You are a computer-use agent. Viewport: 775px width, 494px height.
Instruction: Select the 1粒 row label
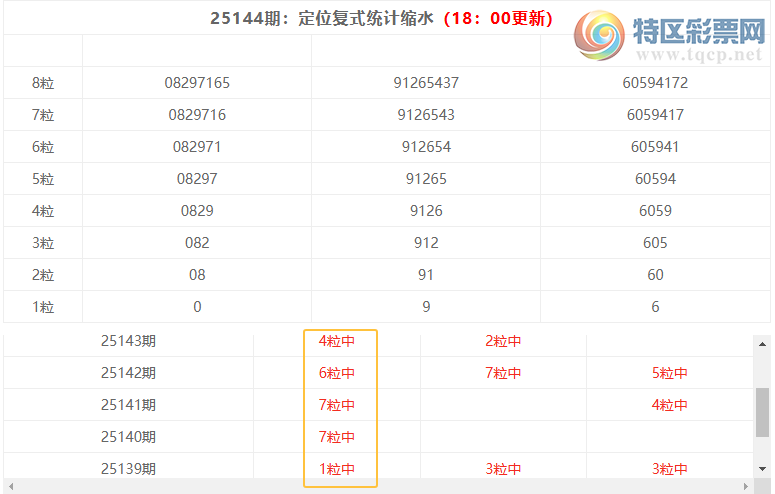click(x=43, y=307)
